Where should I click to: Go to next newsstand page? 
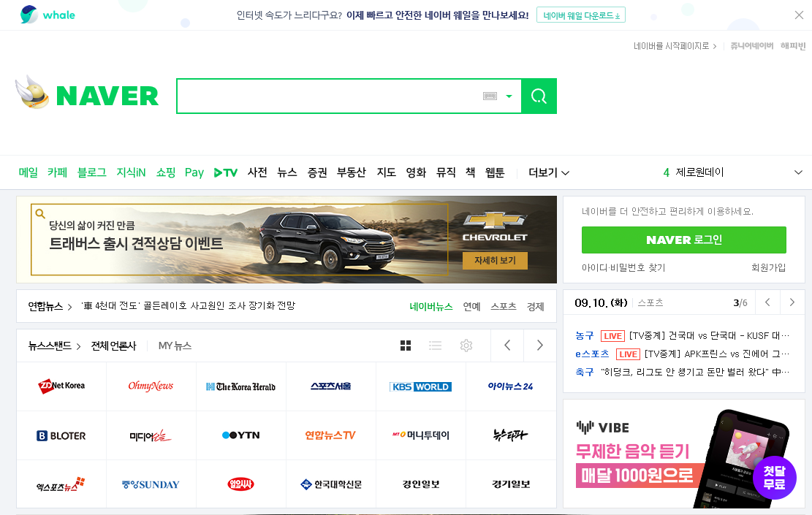[x=539, y=346]
